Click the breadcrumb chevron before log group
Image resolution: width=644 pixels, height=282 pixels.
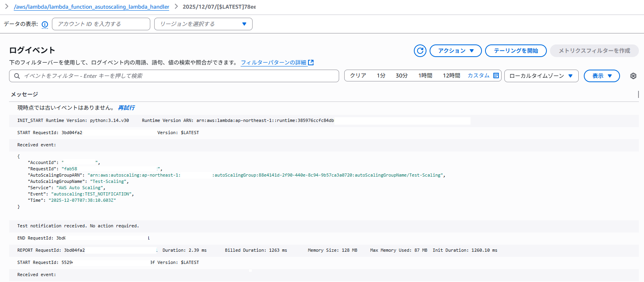pos(7,6)
